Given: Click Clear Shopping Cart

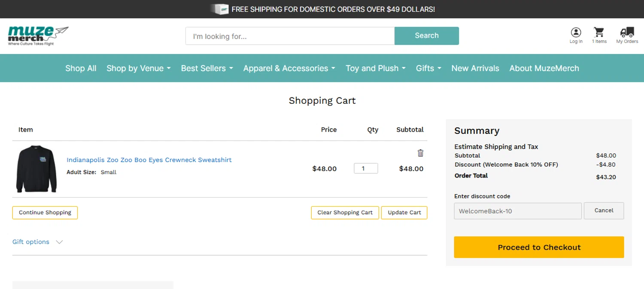Looking at the screenshot, I should pos(345,213).
